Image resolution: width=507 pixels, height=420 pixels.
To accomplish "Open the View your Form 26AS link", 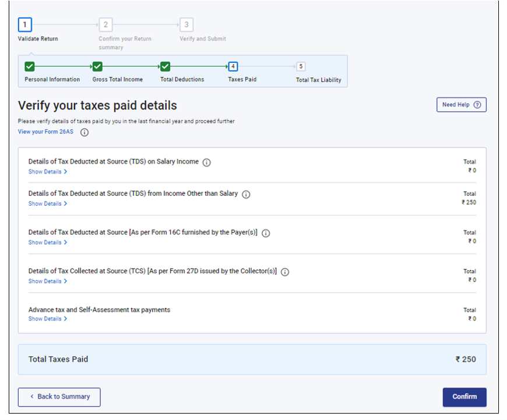I will tap(46, 132).
